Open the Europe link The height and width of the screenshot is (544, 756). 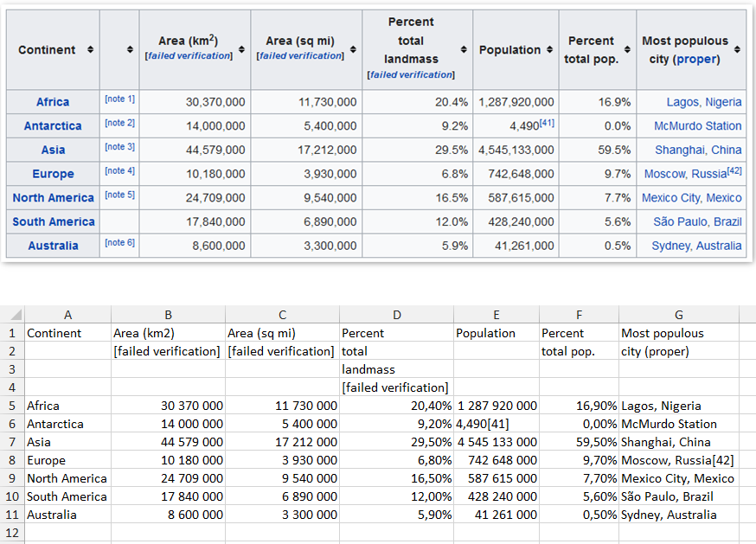click(x=53, y=174)
